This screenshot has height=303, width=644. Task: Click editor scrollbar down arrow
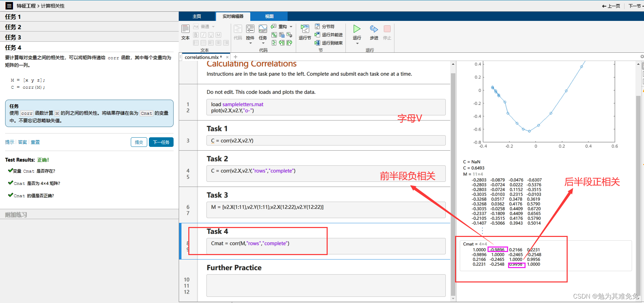tap(453, 299)
